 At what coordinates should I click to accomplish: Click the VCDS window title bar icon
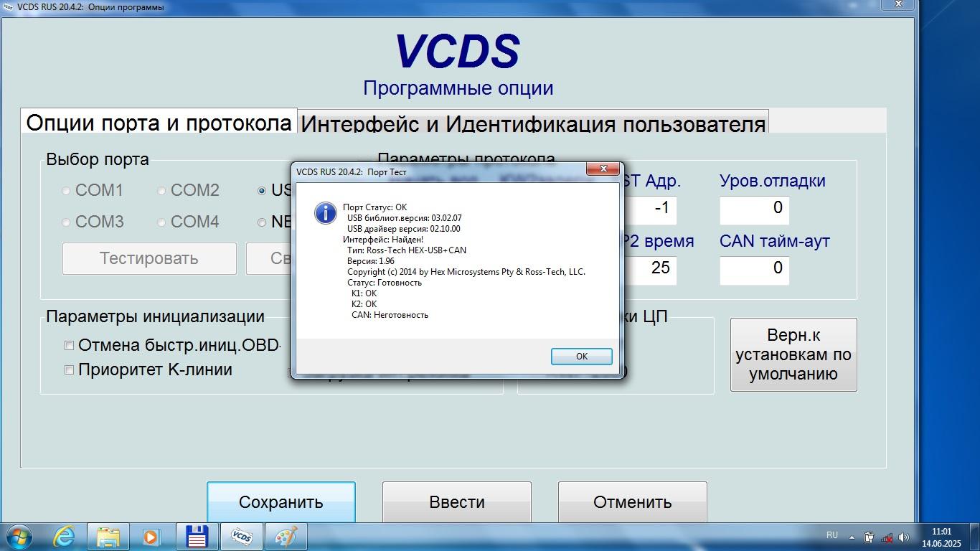pos(8,7)
